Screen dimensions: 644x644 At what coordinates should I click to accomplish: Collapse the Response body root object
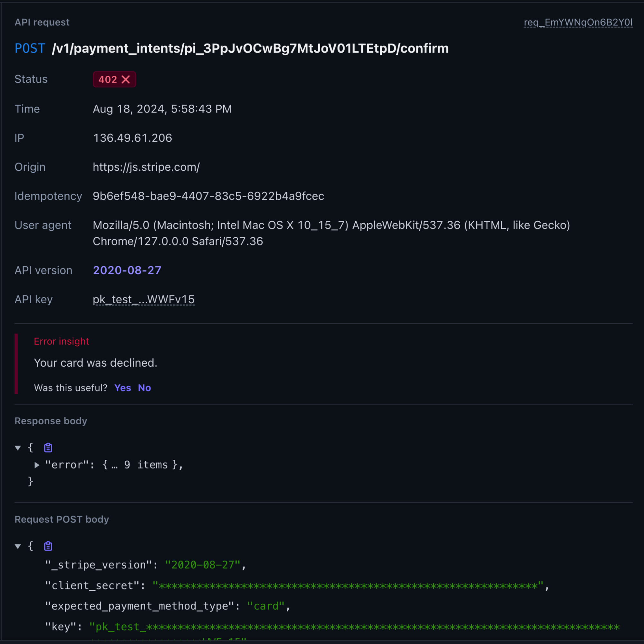[x=18, y=448]
